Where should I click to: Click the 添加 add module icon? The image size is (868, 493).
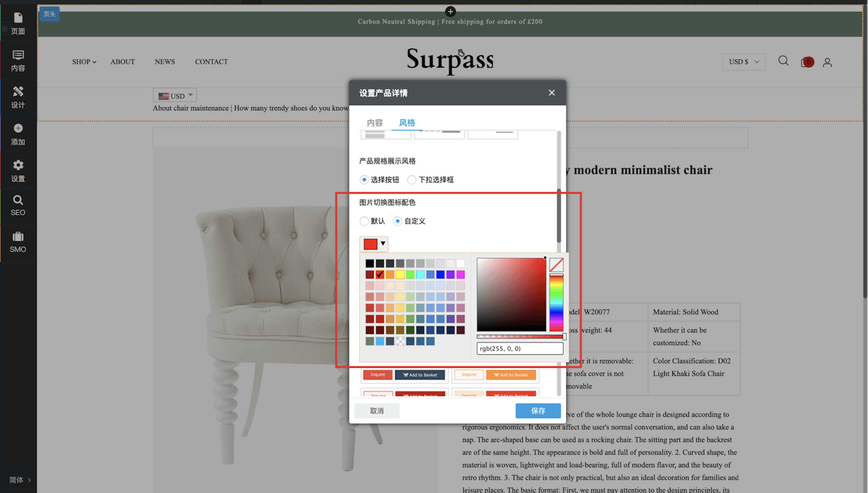coord(18,134)
